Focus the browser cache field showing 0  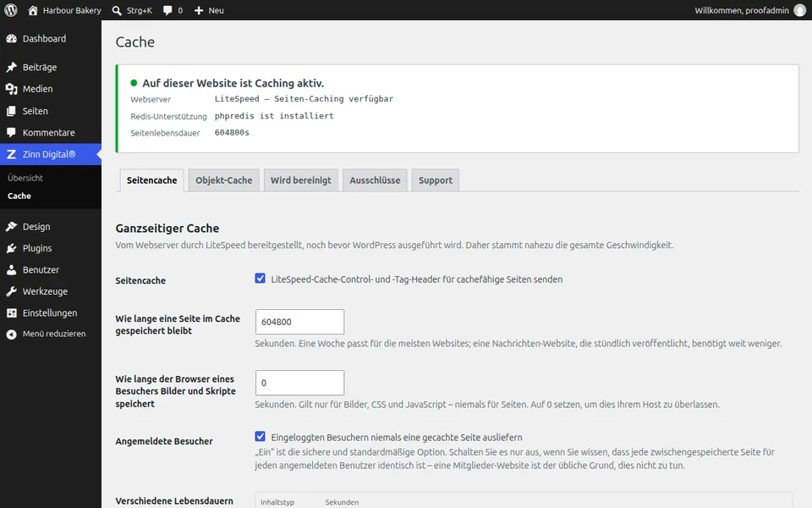tap(299, 383)
